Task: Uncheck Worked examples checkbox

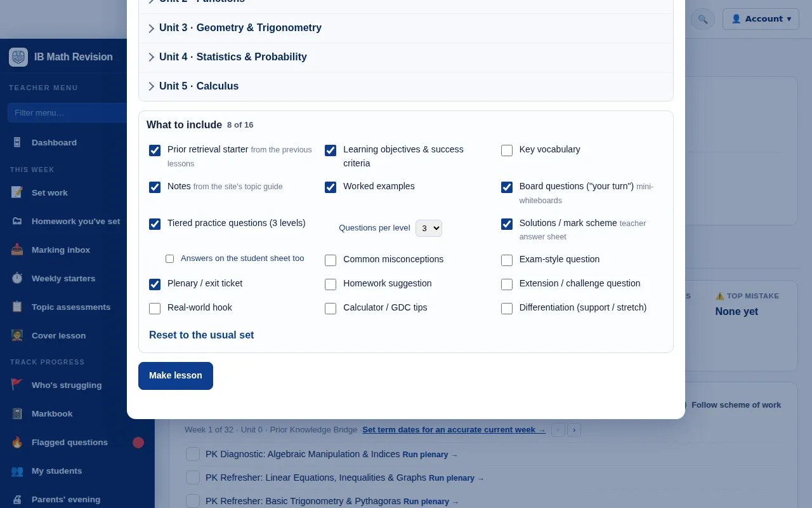Action: (x=331, y=187)
